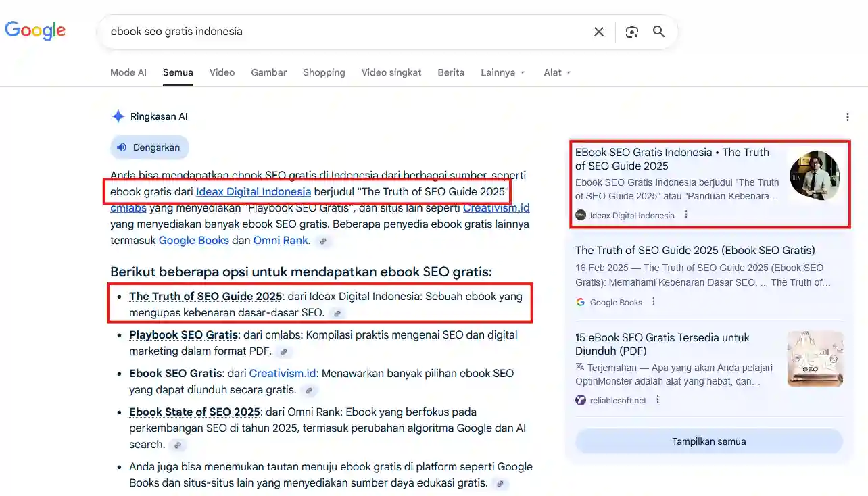The image size is (868, 496).
Task: Open the Google Books link in paragraph
Action: tap(194, 240)
